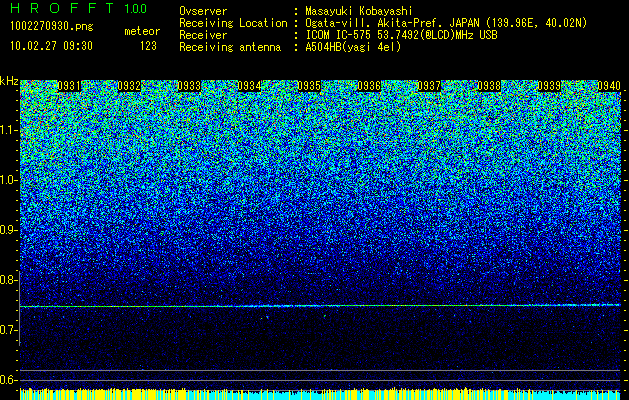The image size is (629, 400).
Task: Click the 1.1 frequency axis label
Action: [8, 130]
